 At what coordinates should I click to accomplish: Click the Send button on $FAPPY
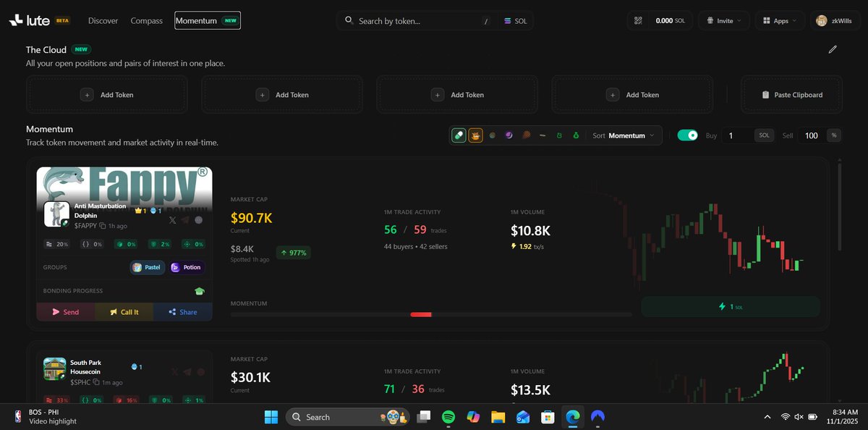tap(66, 312)
